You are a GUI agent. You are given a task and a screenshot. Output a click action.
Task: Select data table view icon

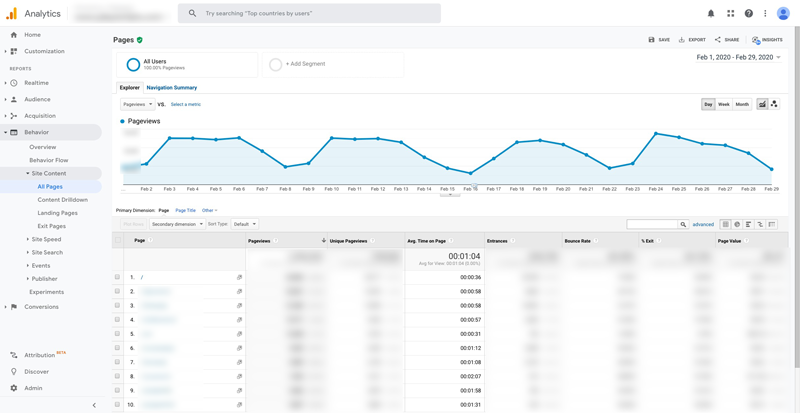(x=724, y=224)
